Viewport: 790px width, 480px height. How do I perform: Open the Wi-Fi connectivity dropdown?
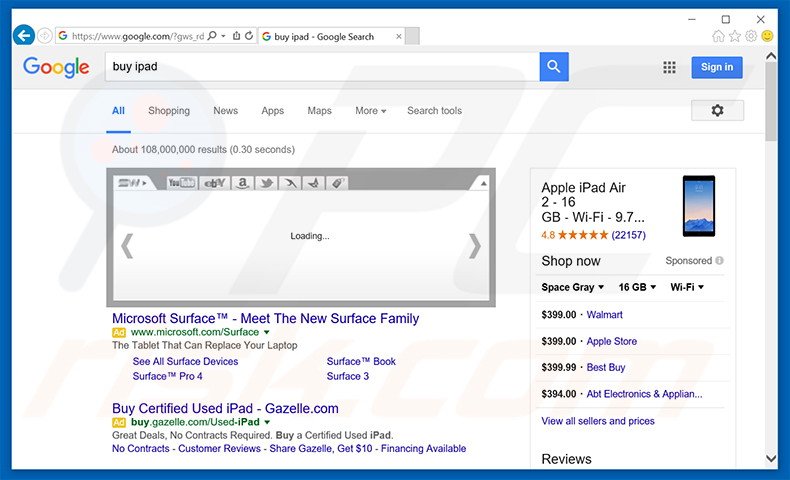[x=687, y=287]
